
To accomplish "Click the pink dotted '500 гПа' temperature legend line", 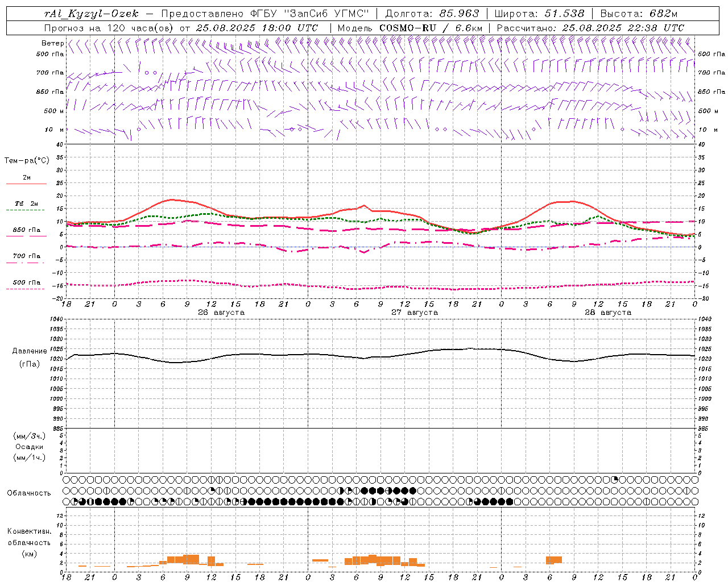I will tap(25, 289).
